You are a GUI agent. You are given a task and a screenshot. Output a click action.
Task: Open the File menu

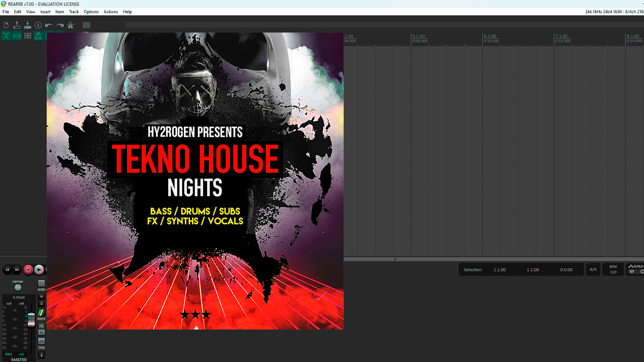tap(6, 12)
